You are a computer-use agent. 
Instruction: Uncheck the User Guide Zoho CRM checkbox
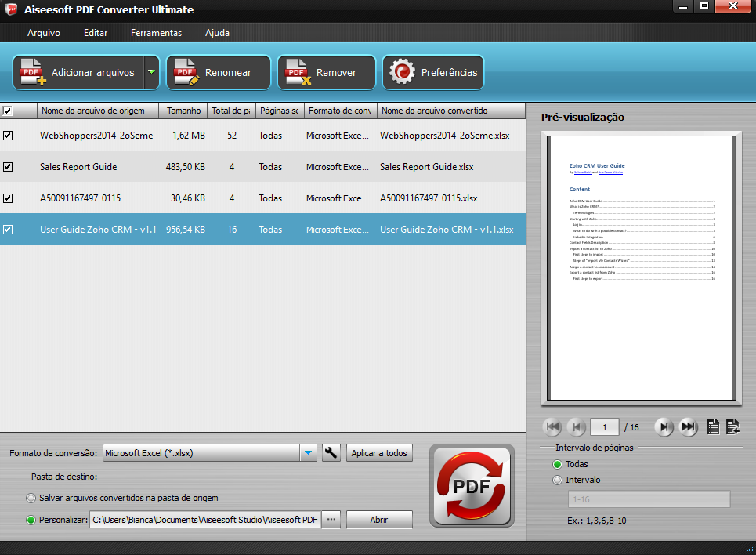click(8, 230)
